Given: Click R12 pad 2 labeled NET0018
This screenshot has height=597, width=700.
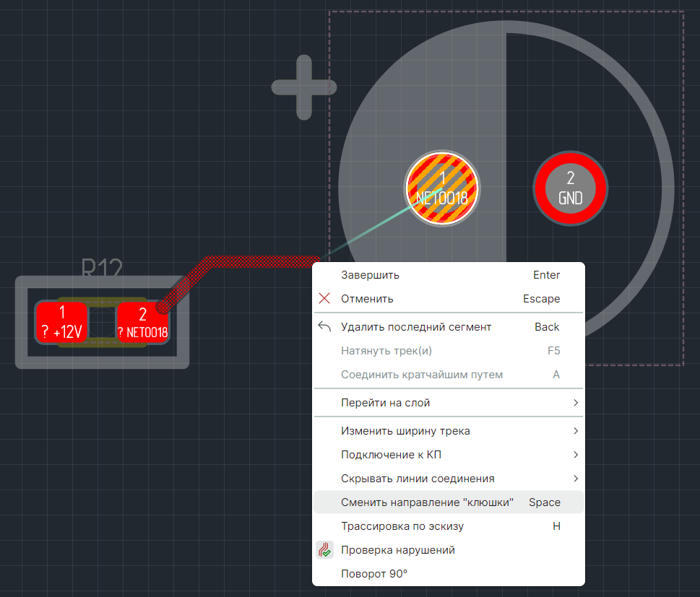Looking at the screenshot, I should pos(142,323).
